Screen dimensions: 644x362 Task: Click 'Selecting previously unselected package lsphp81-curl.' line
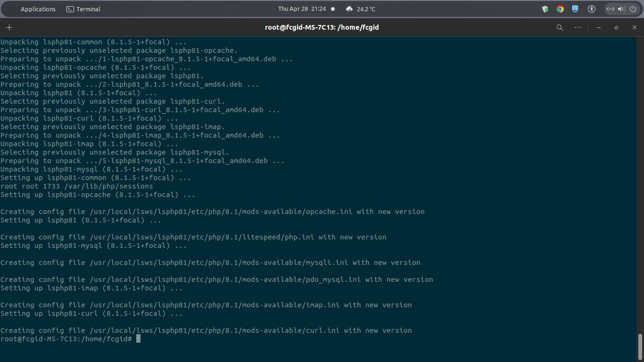point(113,101)
